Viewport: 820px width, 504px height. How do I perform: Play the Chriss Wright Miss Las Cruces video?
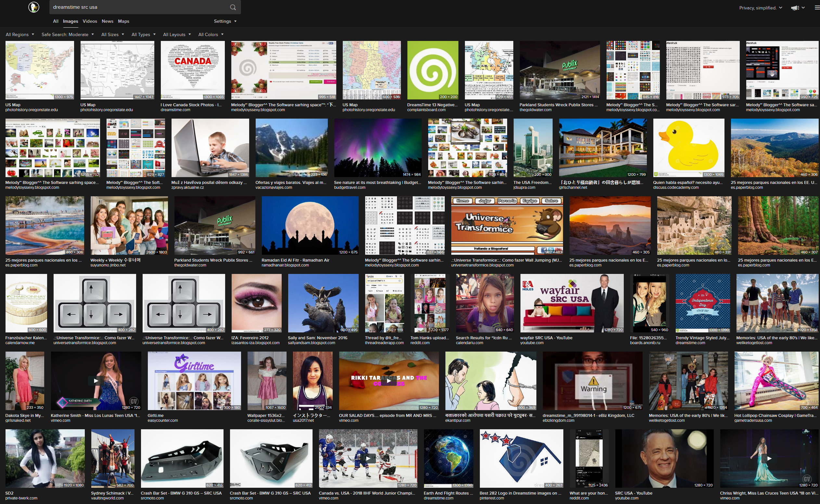(x=769, y=458)
